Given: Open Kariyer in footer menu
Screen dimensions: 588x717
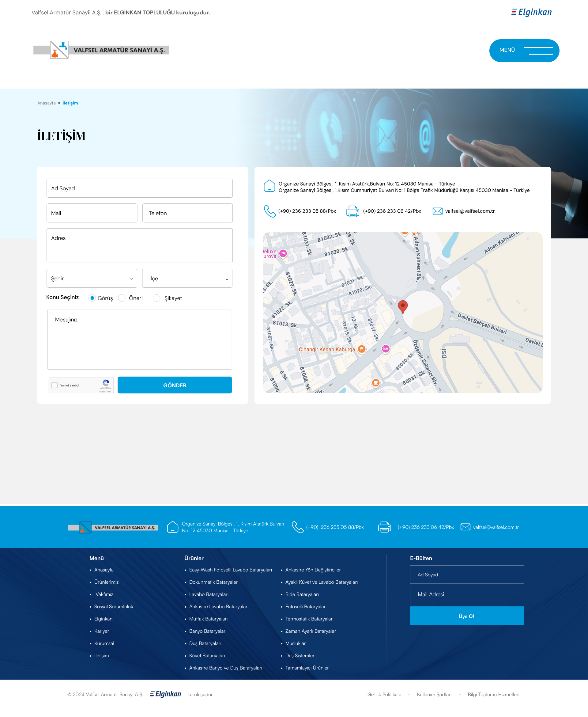Looking at the screenshot, I should click(x=101, y=631).
